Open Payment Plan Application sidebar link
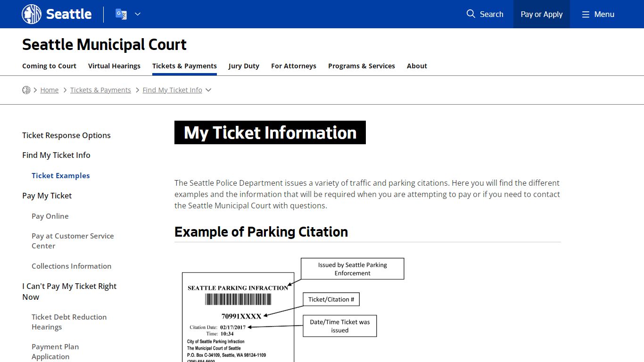This screenshot has width=644, height=362. [55, 352]
